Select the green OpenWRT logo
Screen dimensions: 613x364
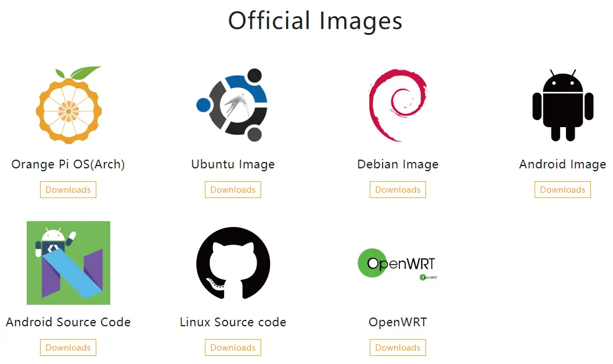pyautogui.click(x=396, y=263)
